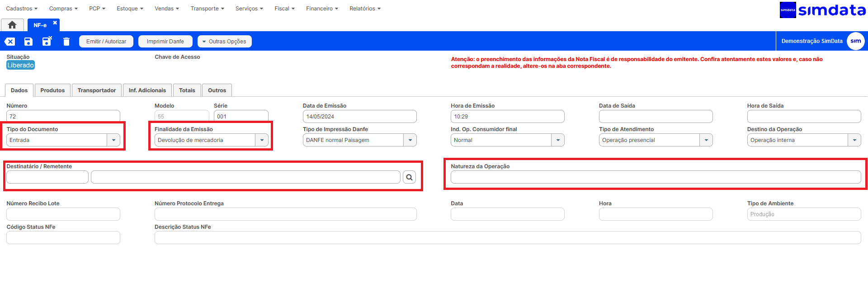
Task: Click the cancel/back icon in the blue toolbar
Action: [x=9, y=42]
